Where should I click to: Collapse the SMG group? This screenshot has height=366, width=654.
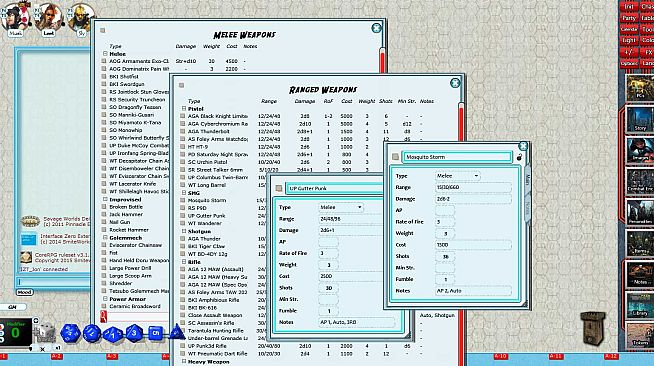click(x=184, y=193)
